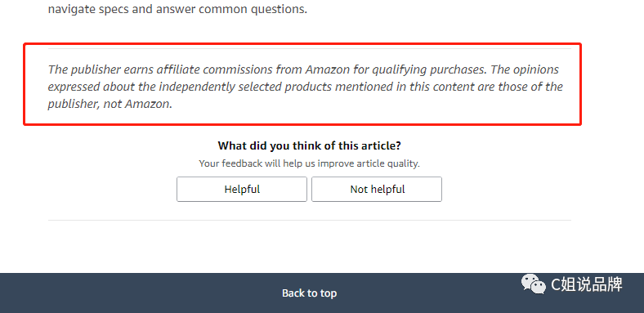Click the 'navigate specs and answer' text line
Image resolution: width=644 pixels, height=313 pixels.
pyautogui.click(x=177, y=9)
